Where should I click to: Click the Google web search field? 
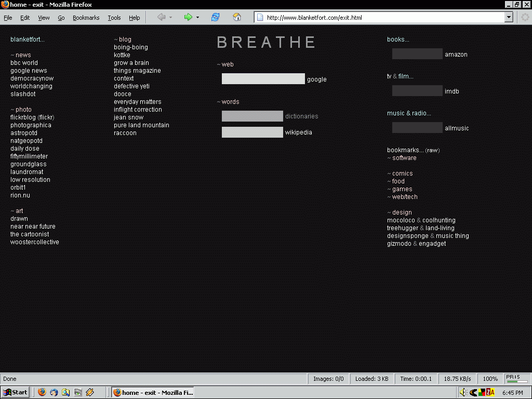[263, 79]
